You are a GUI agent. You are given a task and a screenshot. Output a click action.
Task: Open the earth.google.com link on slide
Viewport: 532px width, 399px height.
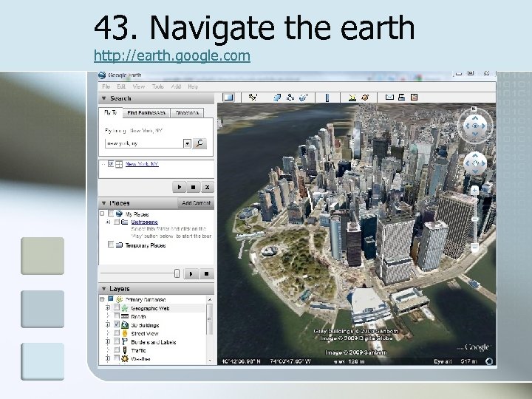click(x=172, y=55)
